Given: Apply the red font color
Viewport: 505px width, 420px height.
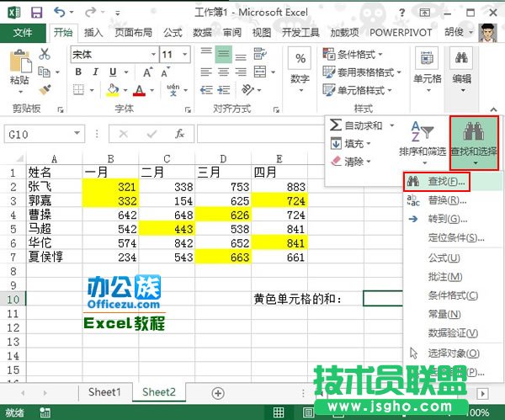Looking at the screenshot, I should point(139,90).
